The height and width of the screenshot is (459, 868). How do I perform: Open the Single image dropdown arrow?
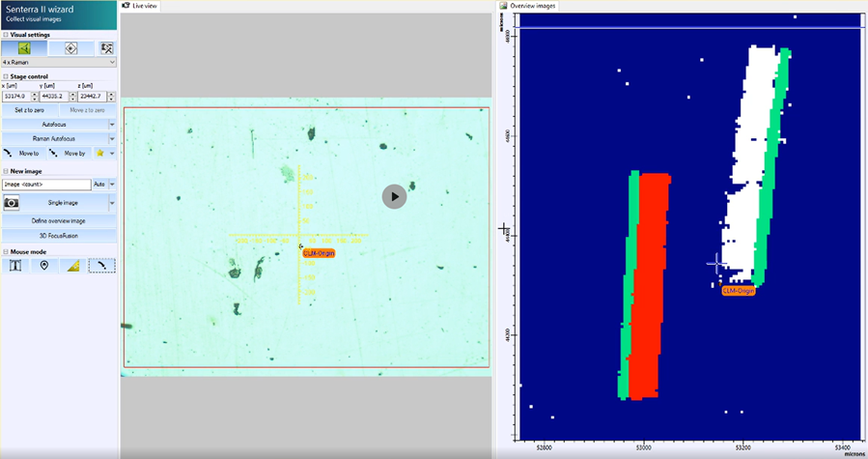pos(112,203)
